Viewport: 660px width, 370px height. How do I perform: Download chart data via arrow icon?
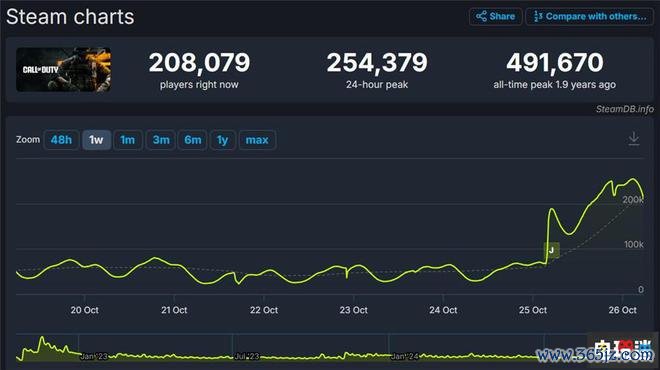633,138
